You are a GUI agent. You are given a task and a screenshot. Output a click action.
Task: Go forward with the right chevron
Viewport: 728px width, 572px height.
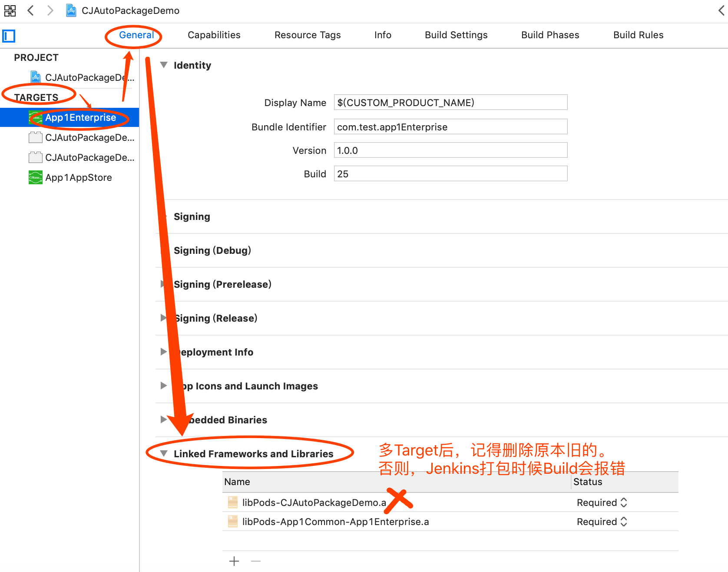[x=50, y=10]
